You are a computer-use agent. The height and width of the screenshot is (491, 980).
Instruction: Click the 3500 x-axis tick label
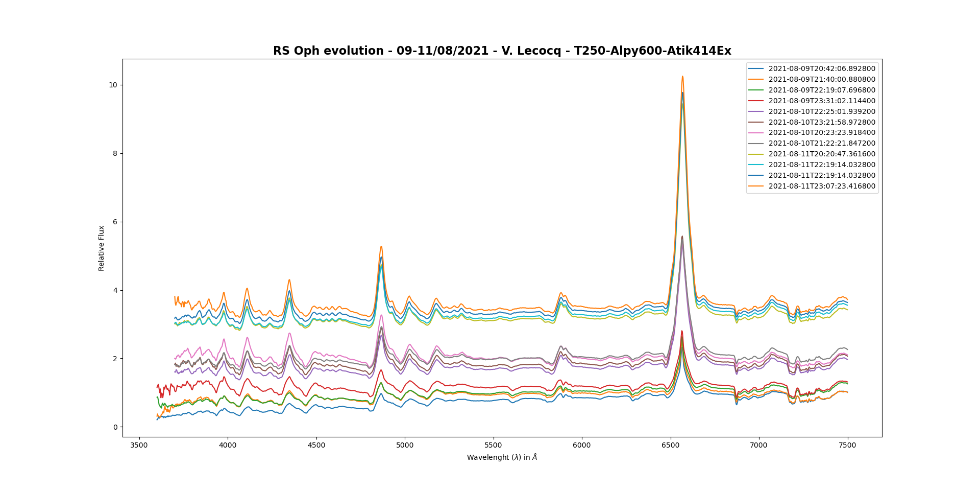139,446
